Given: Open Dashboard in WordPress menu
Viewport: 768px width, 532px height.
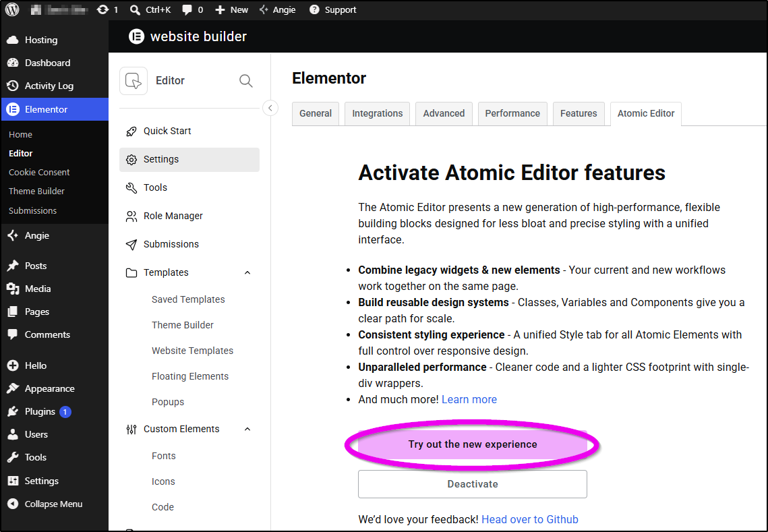Looking at the screenshot, I should point(55,63).
